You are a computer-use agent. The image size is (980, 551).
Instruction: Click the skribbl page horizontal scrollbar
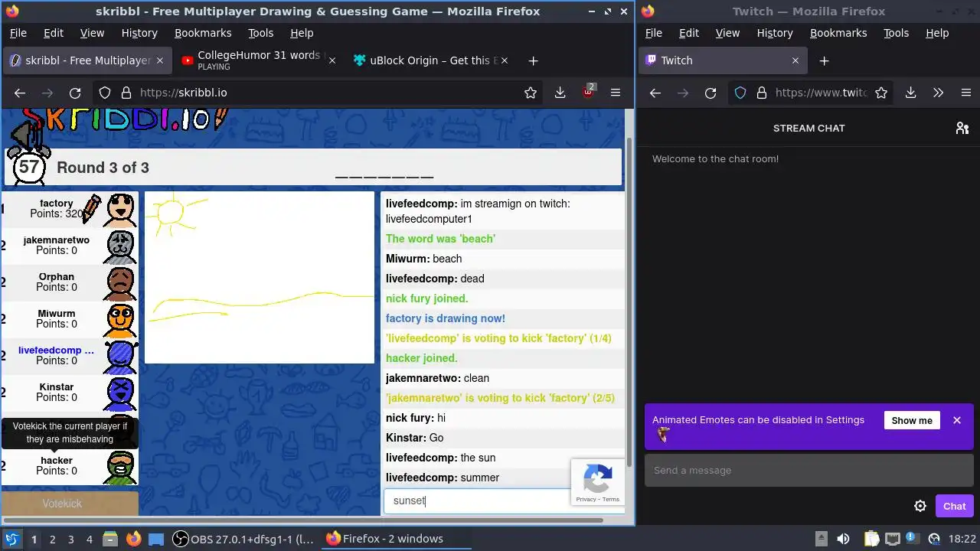coord(302,520)
